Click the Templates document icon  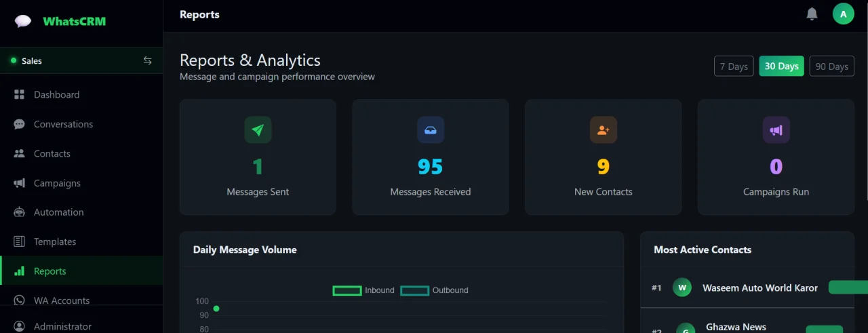tap(20, 241)
